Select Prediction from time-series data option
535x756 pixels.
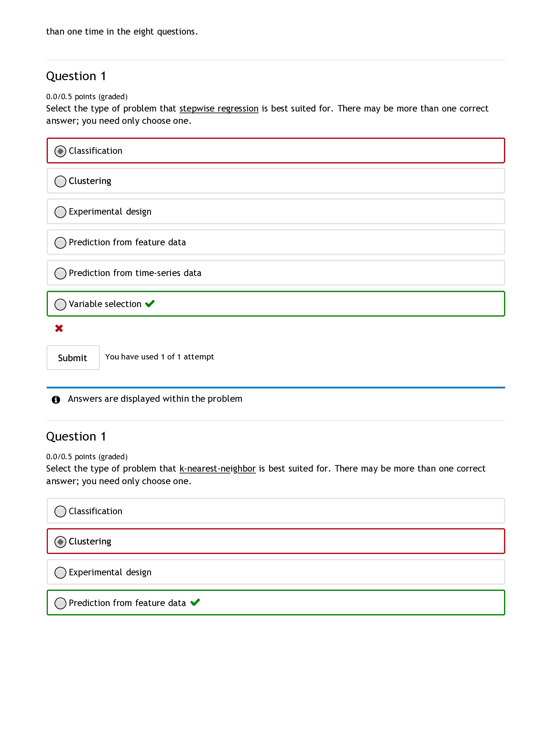coord(60,273)
